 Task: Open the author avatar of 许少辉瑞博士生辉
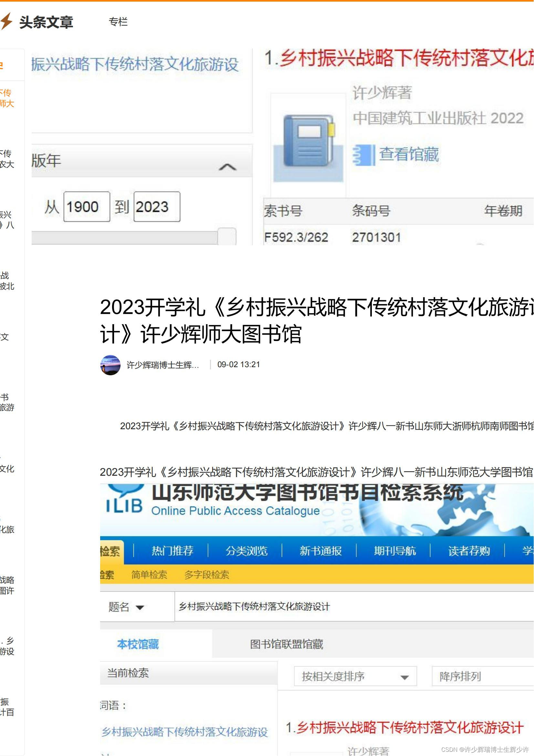point(110,365)
